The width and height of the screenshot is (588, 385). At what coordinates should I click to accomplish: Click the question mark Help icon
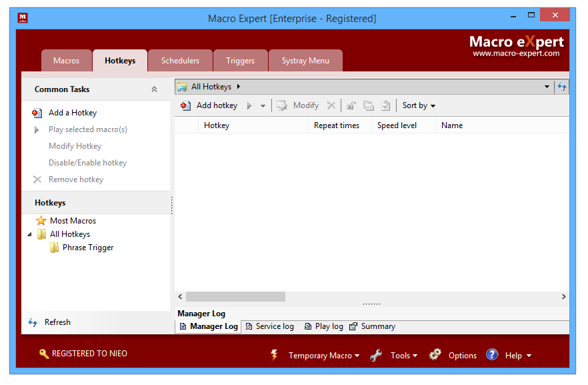click(492, 354)
